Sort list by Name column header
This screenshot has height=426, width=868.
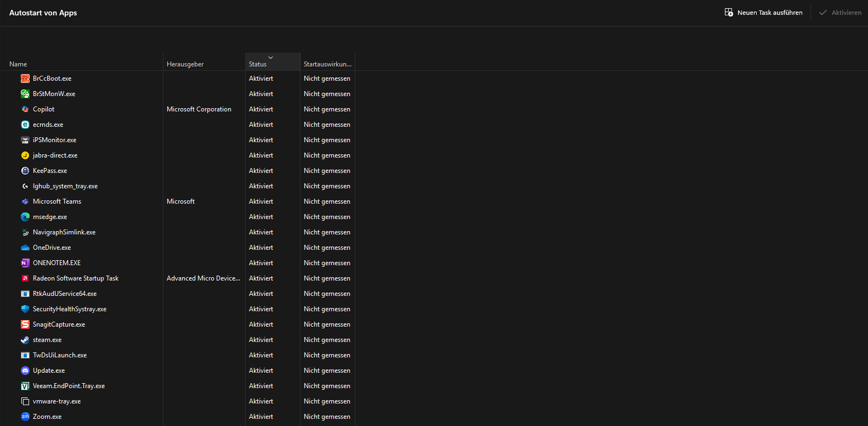coord(18,64)
